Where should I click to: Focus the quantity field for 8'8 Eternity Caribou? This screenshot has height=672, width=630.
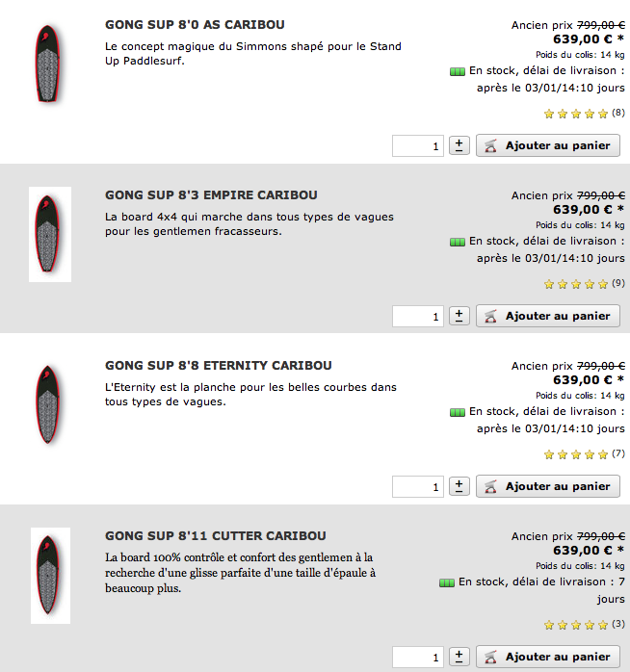(x=418, y=486)
